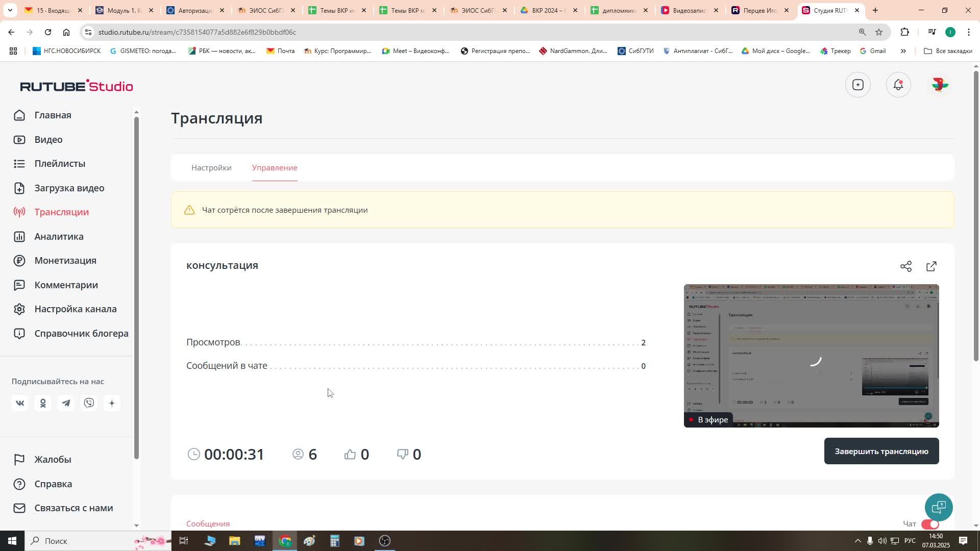Open Аналитика in the sidebar

[59, 236]
